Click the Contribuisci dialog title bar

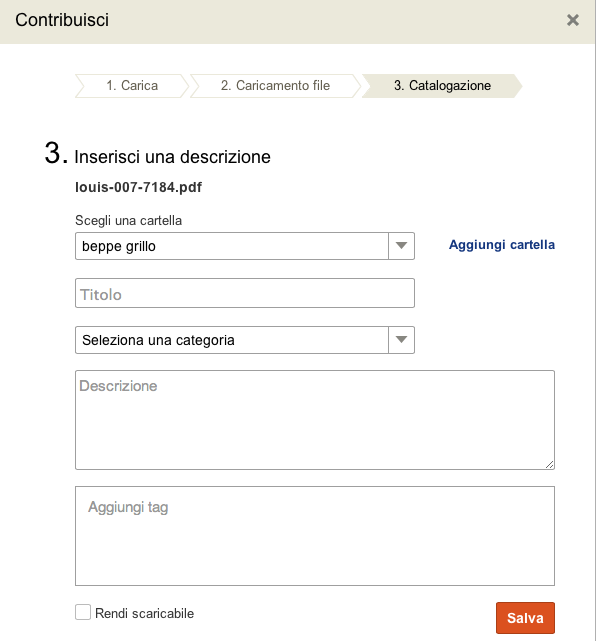click(298, 22)
